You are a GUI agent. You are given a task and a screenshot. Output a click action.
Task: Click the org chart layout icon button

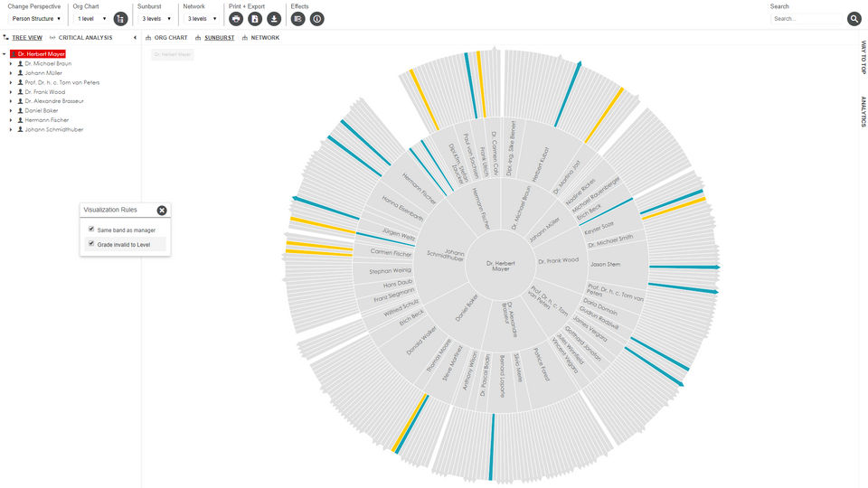(x=120, y=18)
